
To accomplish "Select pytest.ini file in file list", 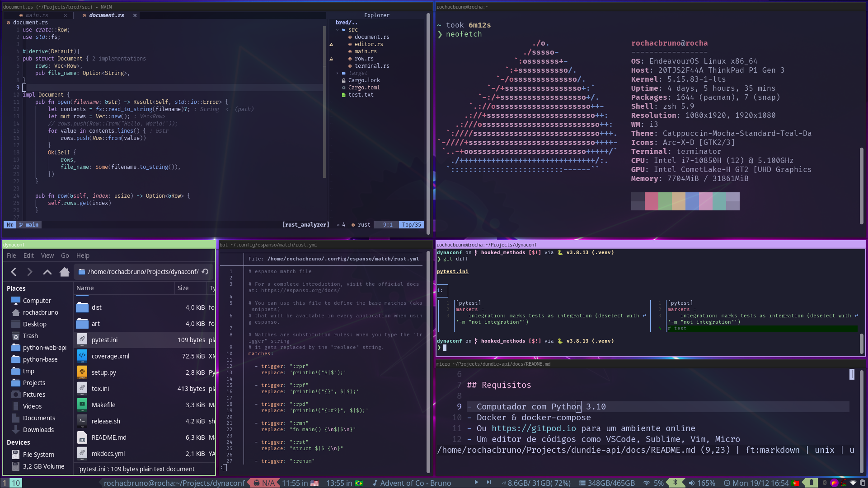I will pos(104,340).
